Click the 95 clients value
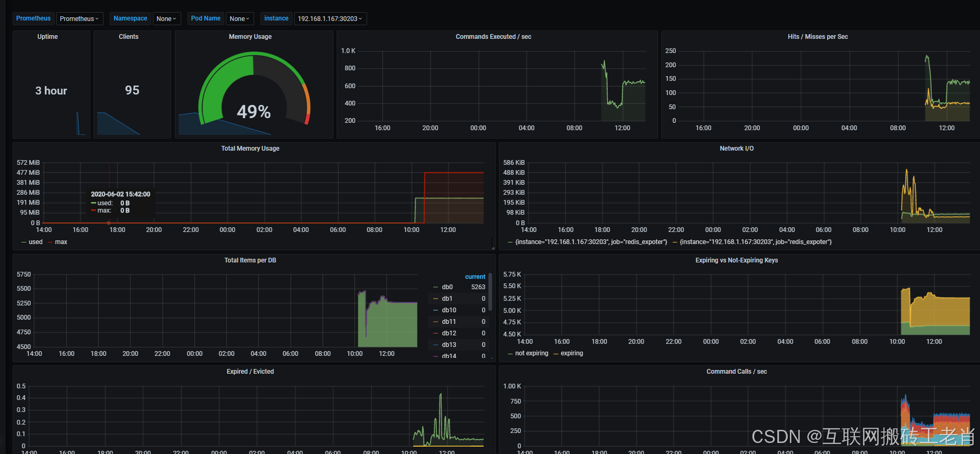980x454 pixels. click(x=132, y=90)
